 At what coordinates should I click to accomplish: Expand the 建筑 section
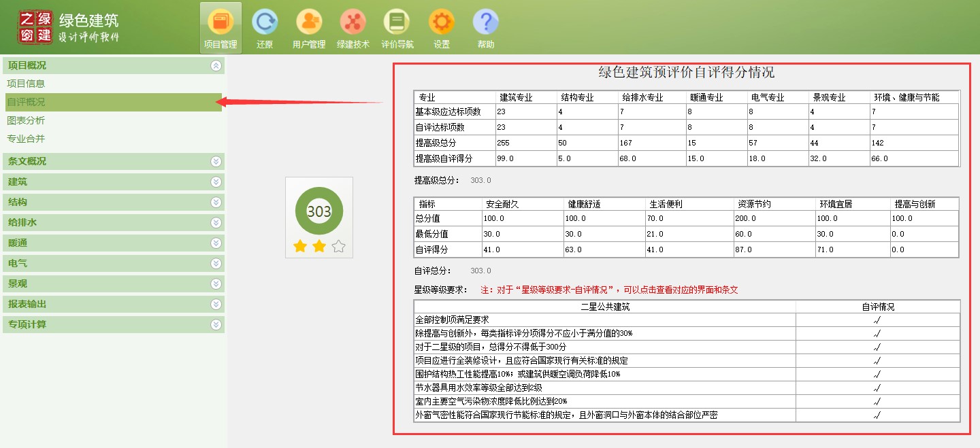pos(113,182)
